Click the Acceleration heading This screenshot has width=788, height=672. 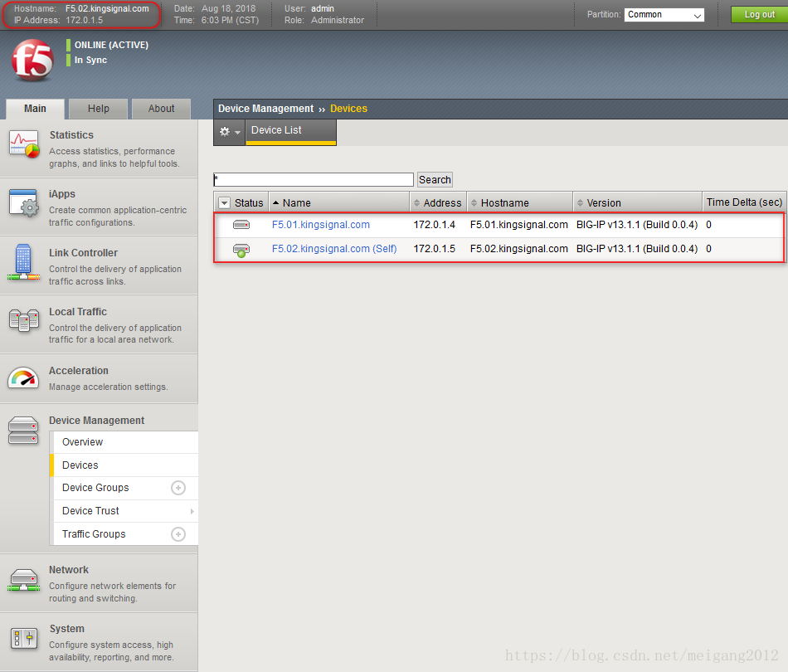(x=79, y=370)
